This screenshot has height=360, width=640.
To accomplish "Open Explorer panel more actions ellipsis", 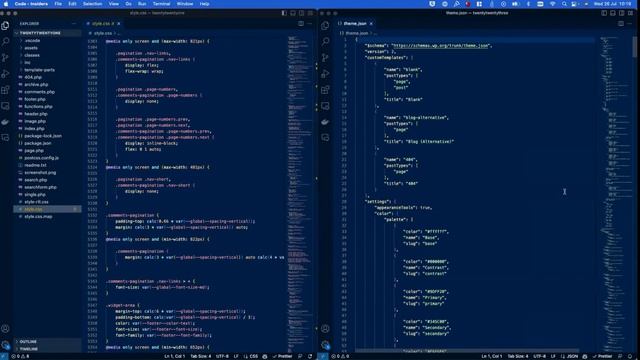I will 74,24.
